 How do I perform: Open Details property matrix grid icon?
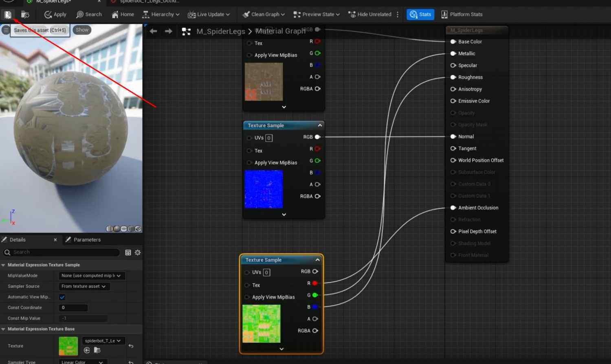[x=128, y=252]
